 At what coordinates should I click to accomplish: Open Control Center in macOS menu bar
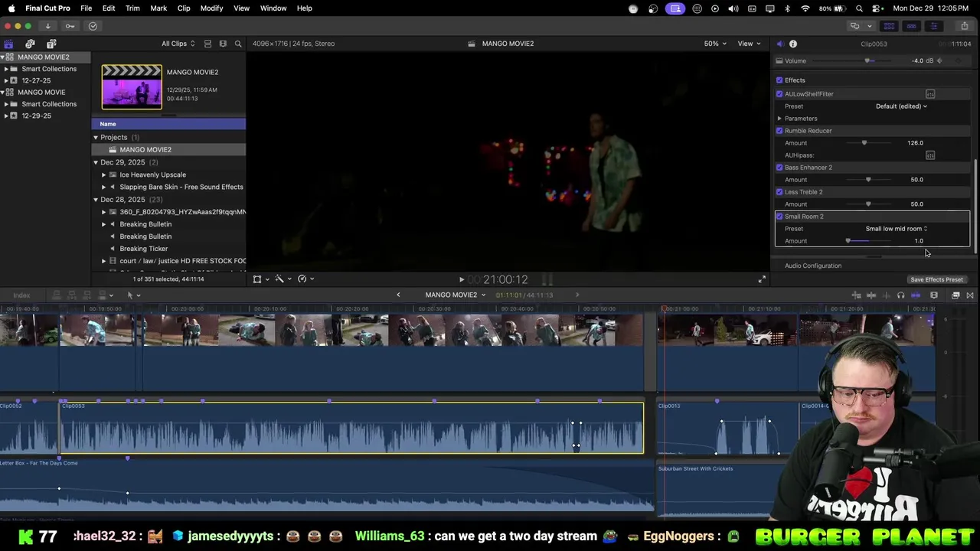(877, 8)
